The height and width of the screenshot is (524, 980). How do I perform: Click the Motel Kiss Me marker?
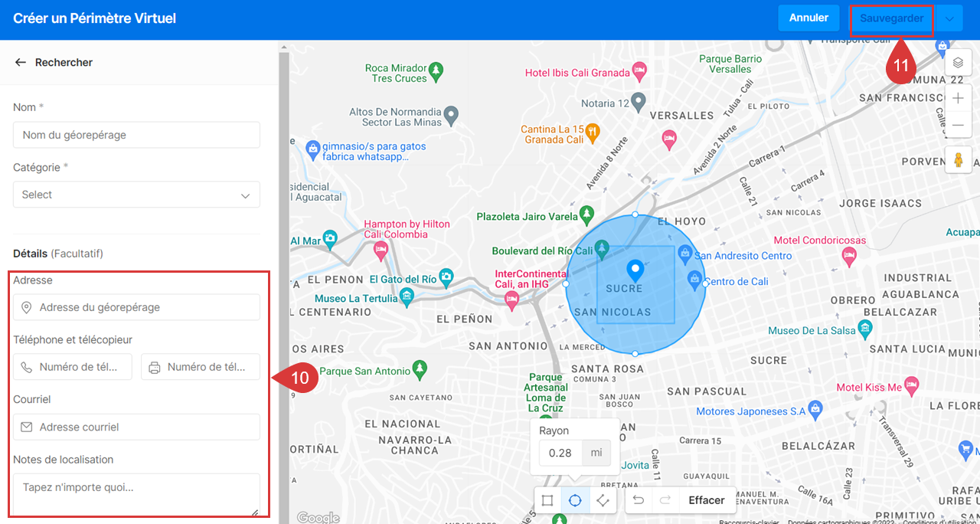tap(910, 384)
